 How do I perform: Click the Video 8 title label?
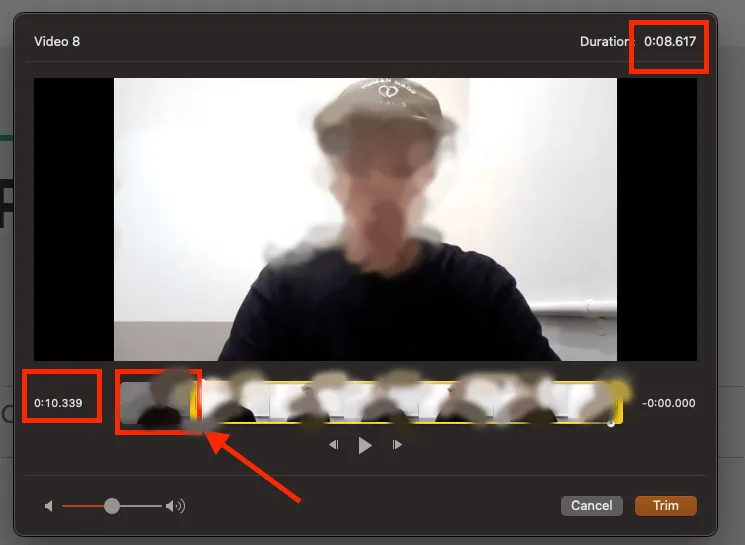(57, 42)
